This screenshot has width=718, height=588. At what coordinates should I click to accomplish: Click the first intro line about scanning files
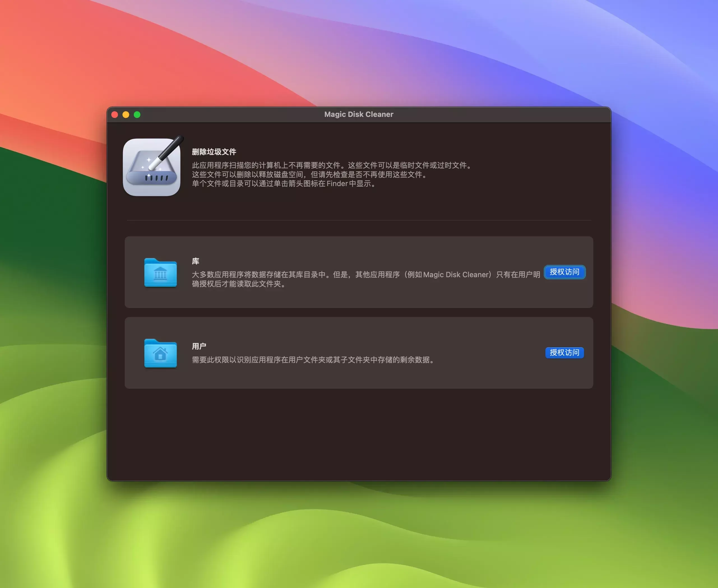tap(332, 165)
